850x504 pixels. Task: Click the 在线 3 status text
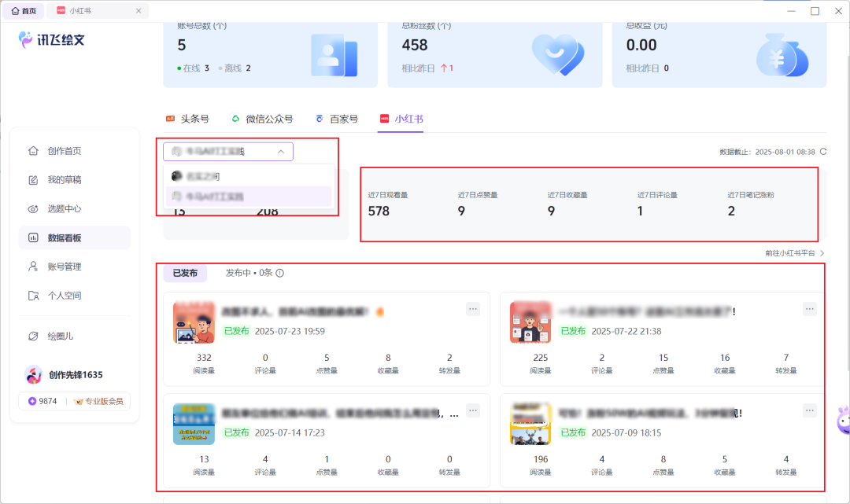coord(193,68)
